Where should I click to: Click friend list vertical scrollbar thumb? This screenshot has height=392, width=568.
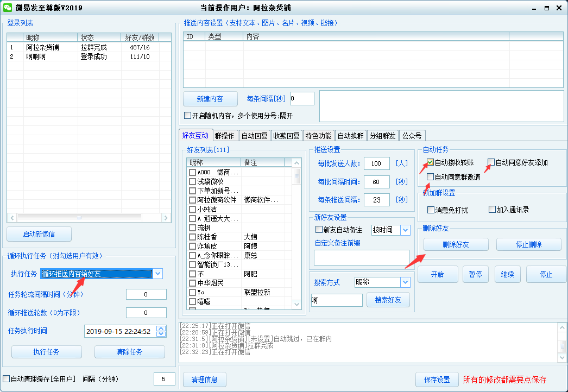click(x=296, y=176)
